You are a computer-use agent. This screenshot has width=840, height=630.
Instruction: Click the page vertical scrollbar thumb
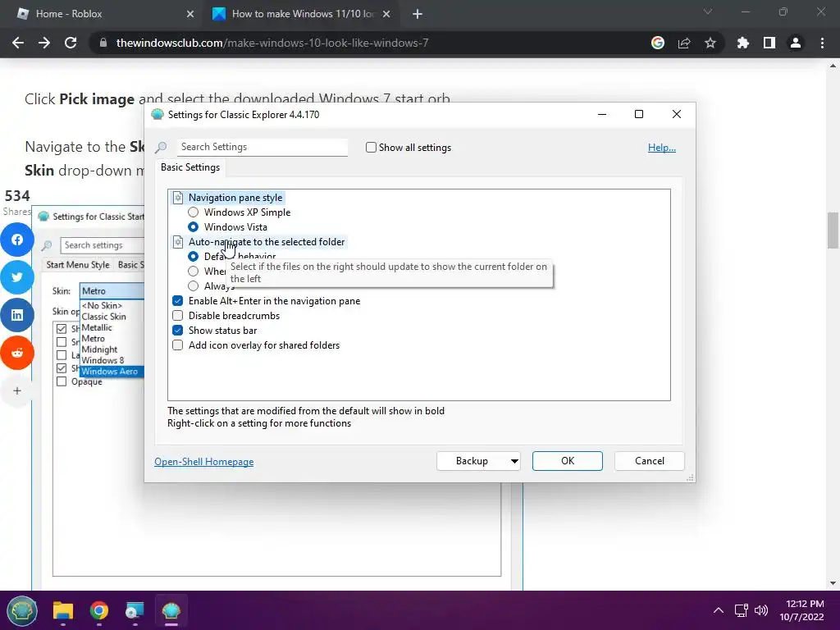(x=833, y=231)
